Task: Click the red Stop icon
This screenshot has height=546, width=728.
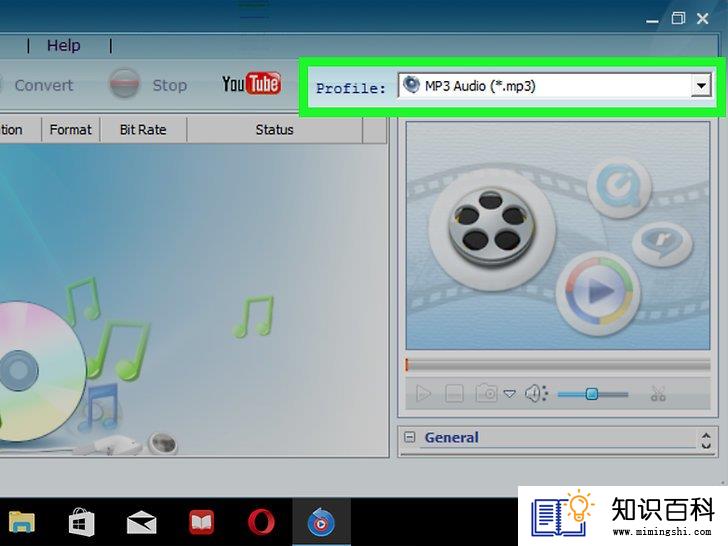Action: [x=124, y=84]
